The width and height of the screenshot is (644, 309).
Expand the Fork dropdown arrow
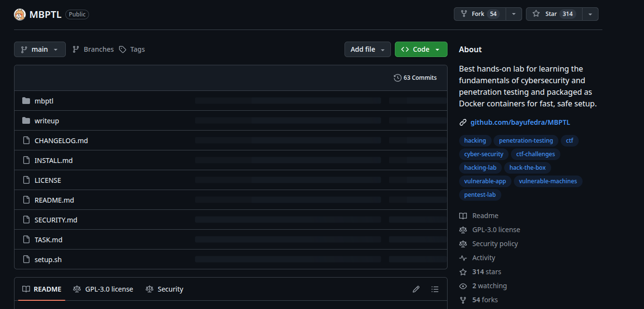pos(514,14)
